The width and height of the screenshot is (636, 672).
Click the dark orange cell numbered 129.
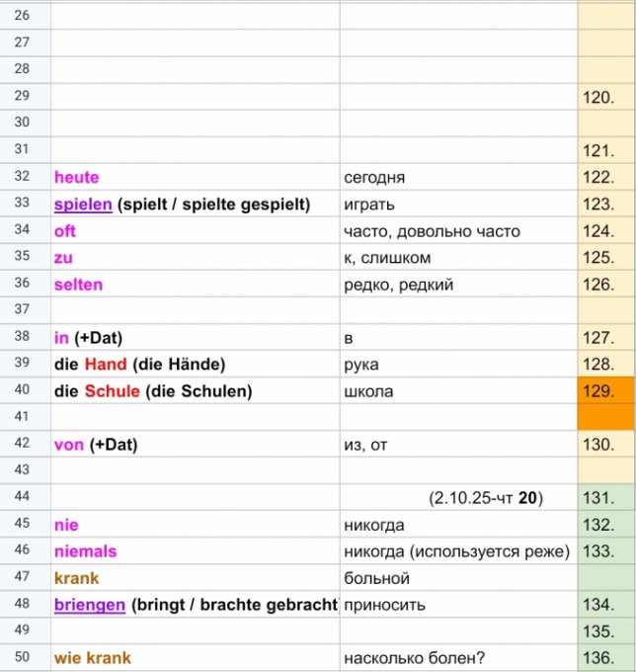605,391
